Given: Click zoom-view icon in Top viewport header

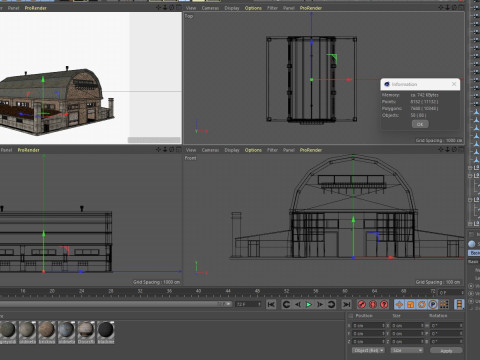Looking at the screenshot, I should coord(448,8).
